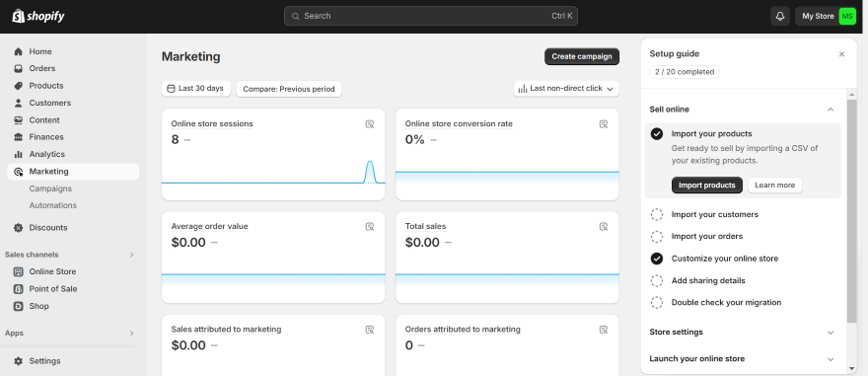The image size is (868, 376).
Task: Open report icon on Online store sessions
Action: pos(370,124)
